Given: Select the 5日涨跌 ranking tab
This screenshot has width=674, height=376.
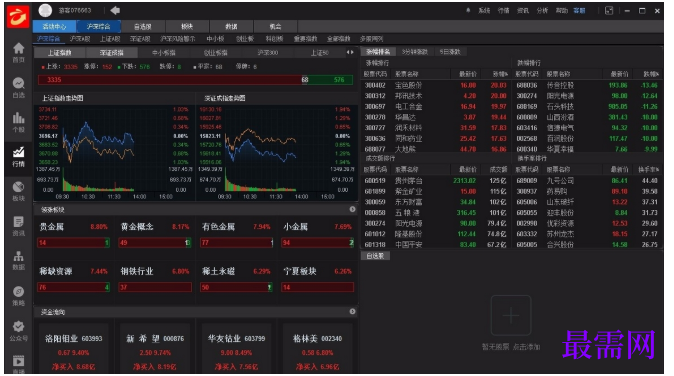Looking at the screenshot, I should point(450,52).
